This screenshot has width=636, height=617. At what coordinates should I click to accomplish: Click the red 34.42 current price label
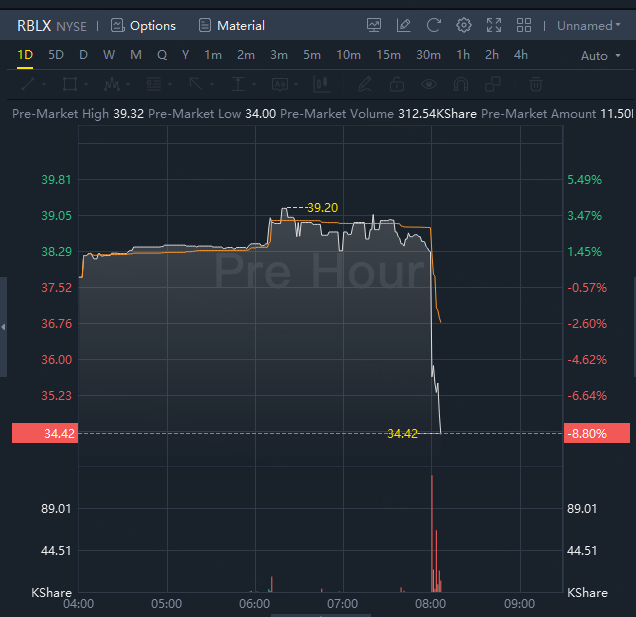pyautogui.click(x=39, y=433)
